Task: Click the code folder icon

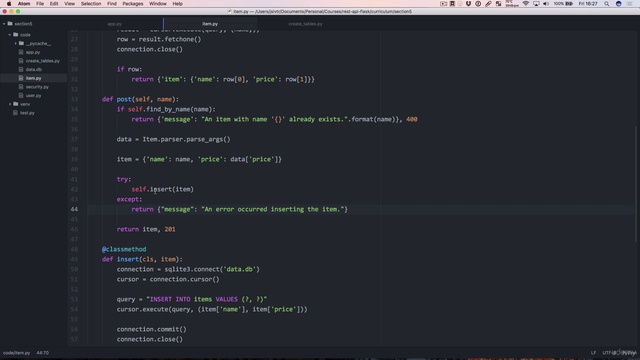Action: point(16,35)
